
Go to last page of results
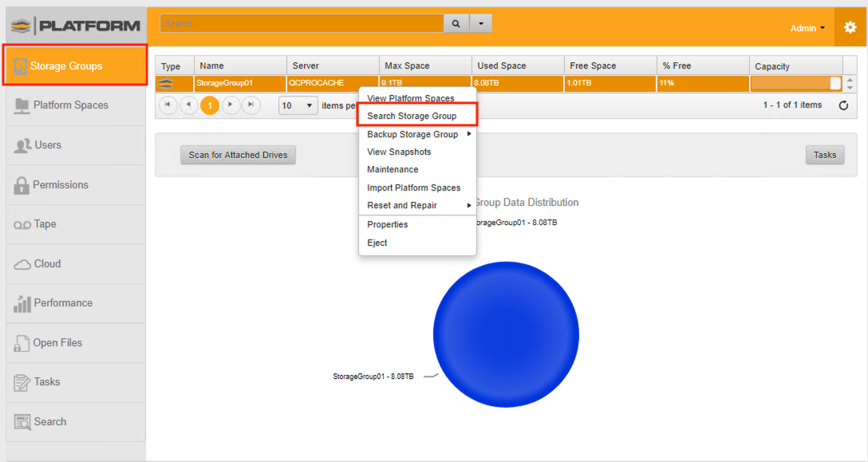coord(251,105)
